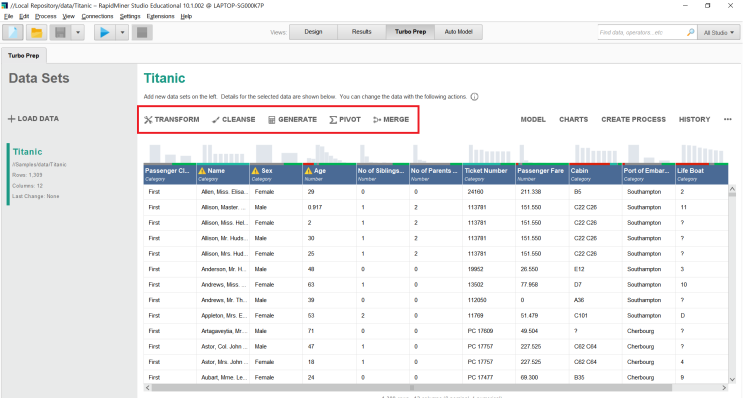This screenshot has height=398, width=743.
Task: Select the Turbo Prep tab
Action: pyautogui.click(x=24, y=55)
